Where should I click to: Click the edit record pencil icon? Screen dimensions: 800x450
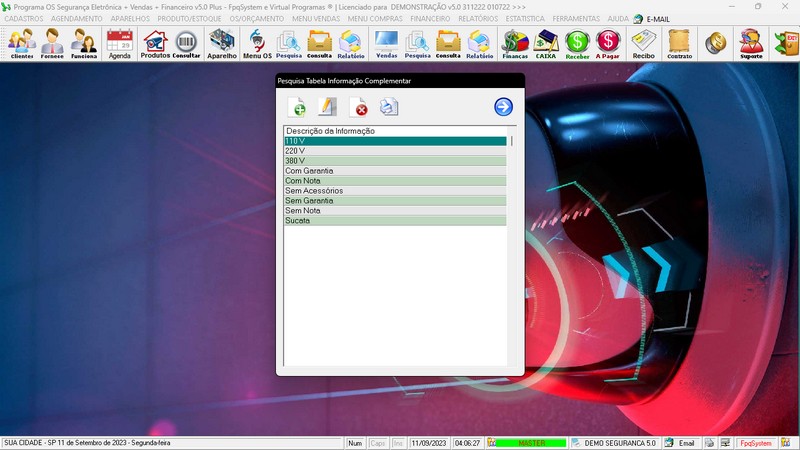point(327,107)
